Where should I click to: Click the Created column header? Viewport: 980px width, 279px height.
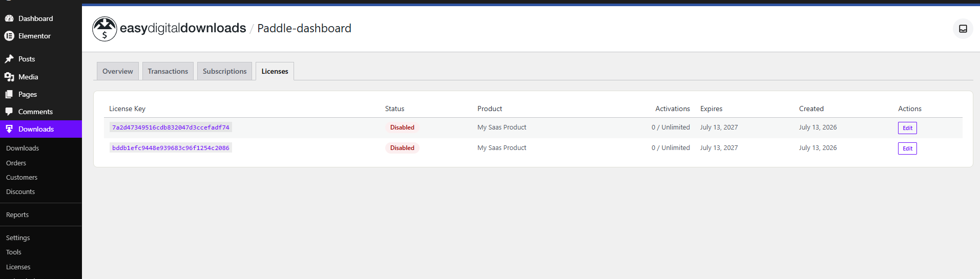[811, 109]
